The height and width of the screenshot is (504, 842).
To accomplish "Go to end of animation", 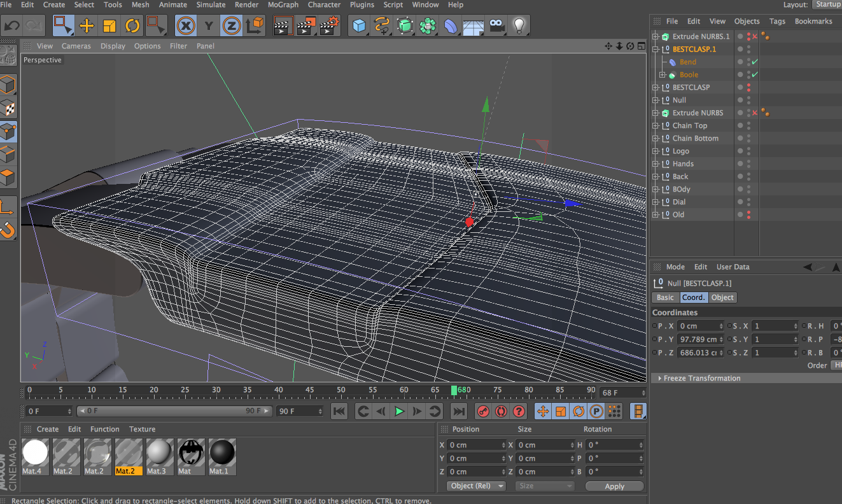I will (x=458, y=411).
